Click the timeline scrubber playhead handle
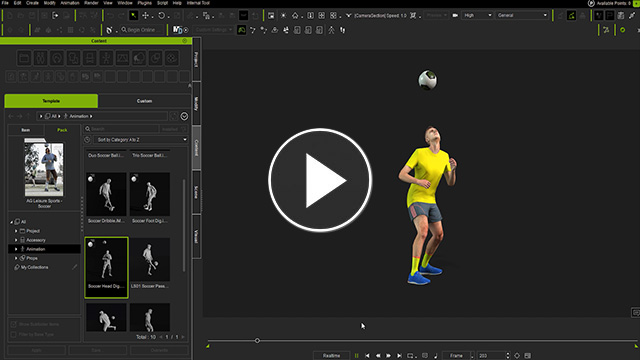640x360 pixels. (x=257, y=340)
